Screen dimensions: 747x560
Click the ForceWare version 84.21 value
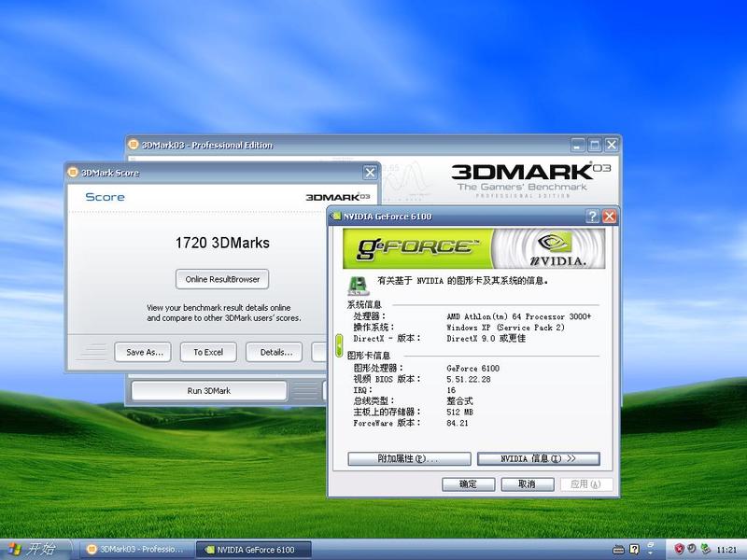458,423
